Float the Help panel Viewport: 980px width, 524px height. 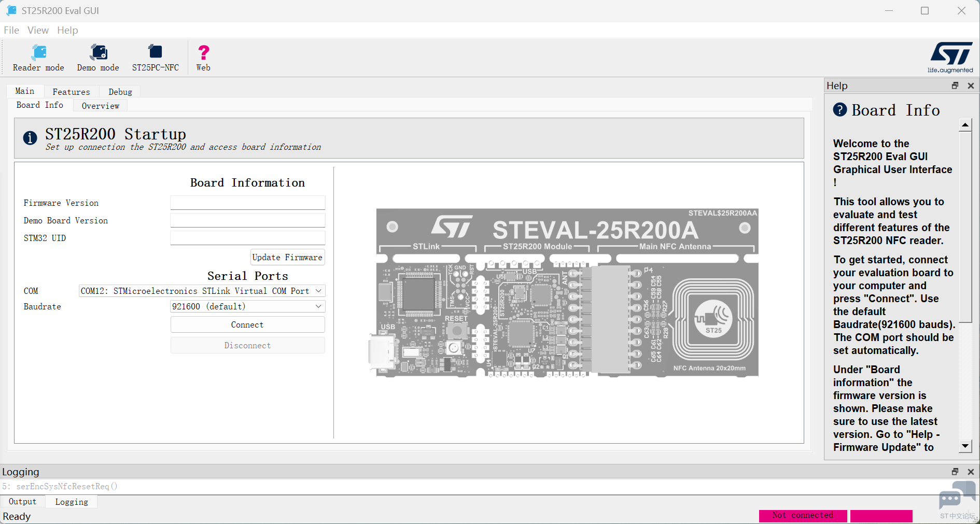(955, 86)
